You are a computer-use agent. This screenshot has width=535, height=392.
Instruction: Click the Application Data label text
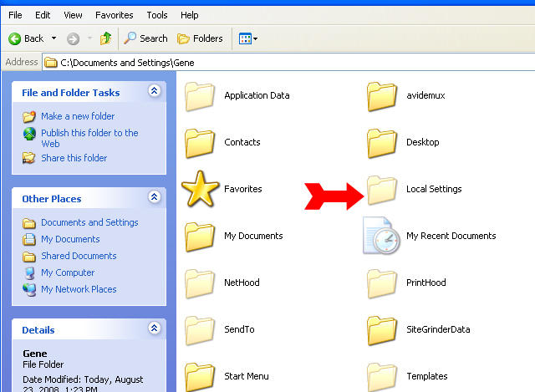257,95
